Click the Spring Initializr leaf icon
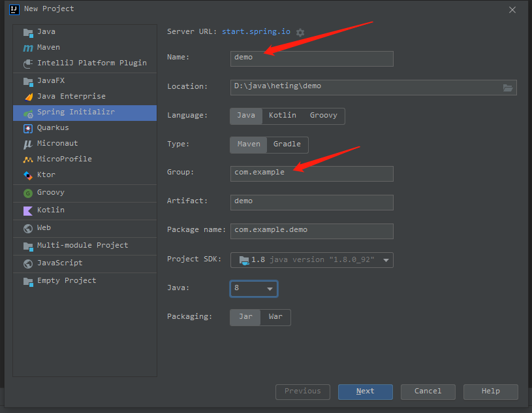 pos(28,114)
